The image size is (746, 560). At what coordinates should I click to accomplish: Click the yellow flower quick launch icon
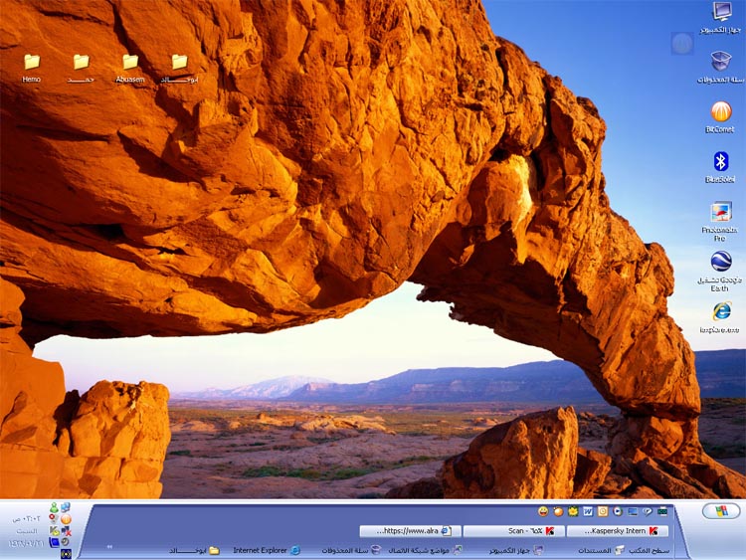[573, 511]
